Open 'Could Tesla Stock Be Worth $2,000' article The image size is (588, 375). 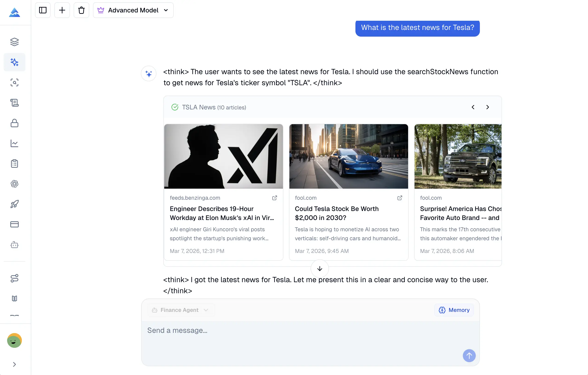point(337,213)
